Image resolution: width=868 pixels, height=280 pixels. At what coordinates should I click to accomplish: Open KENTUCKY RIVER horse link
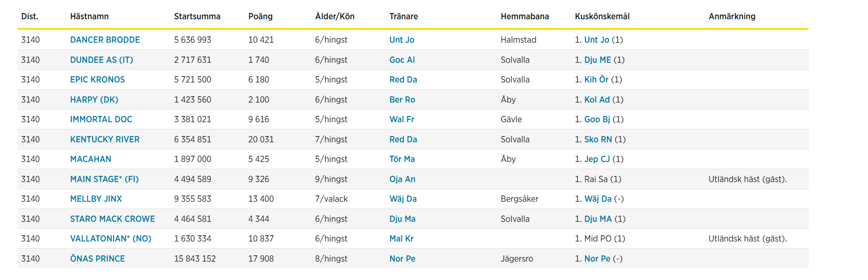105,139
